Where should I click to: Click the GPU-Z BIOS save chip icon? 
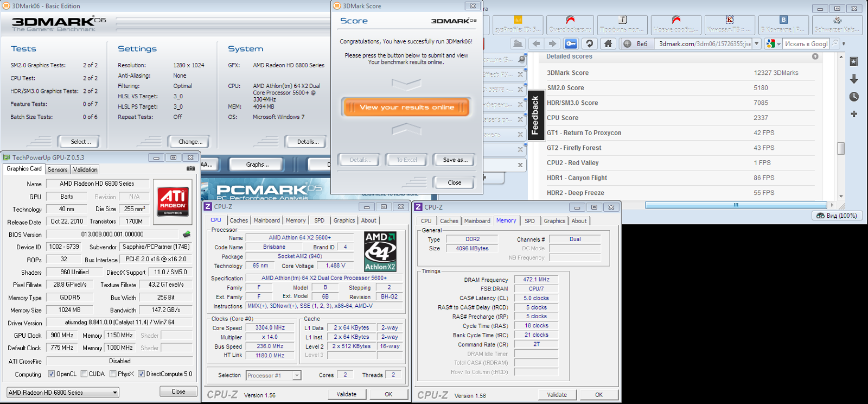187,234
